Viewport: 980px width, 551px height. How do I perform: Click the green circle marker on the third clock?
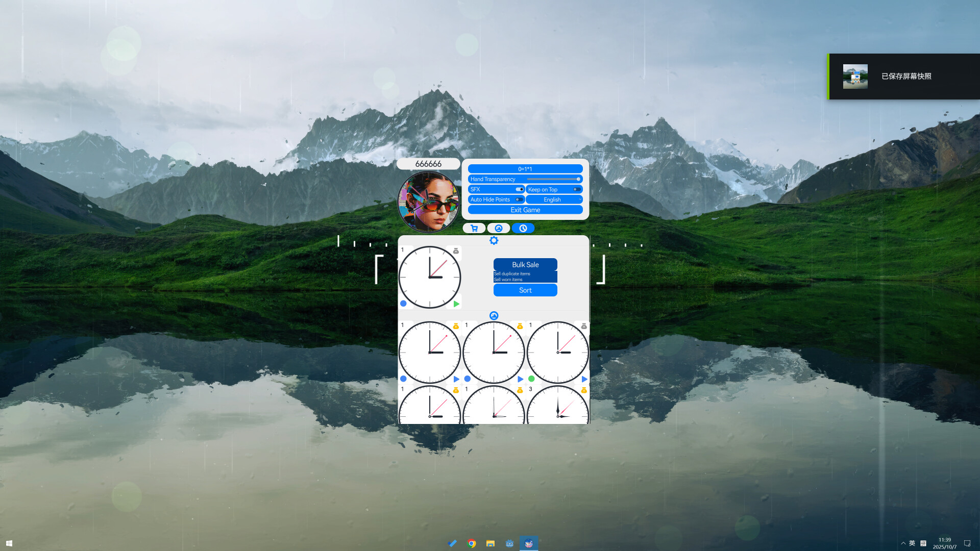[x=531, y=379]
